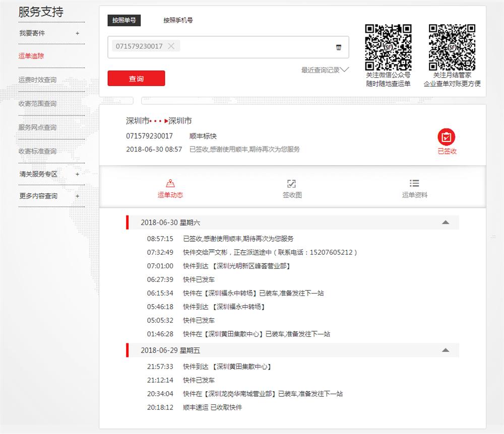
Task: Click the 08:57:15 已签收 tracking entry
Action: pyautogui.click(x=220, y=239)
